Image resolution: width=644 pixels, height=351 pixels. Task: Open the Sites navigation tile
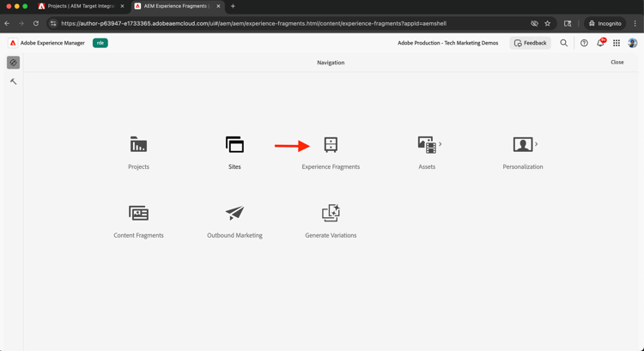[234, 153]
